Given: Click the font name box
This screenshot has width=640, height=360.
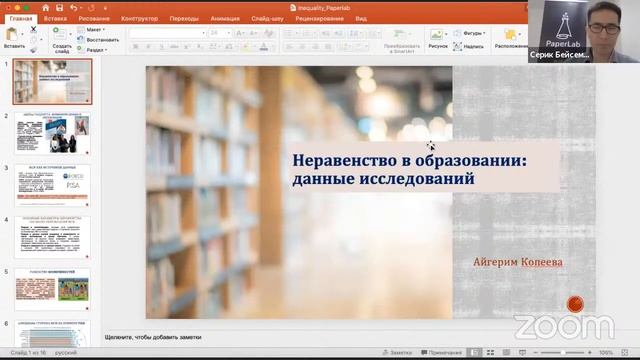Looking at the screenshot, I should 167,33.
